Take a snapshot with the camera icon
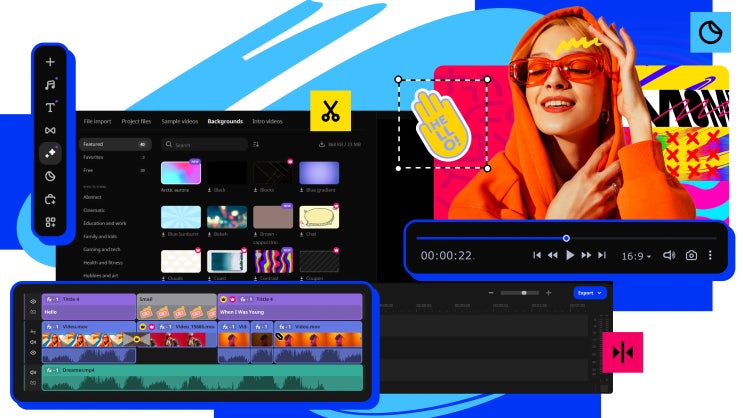 pyautogui.click(x=691, y=255)
